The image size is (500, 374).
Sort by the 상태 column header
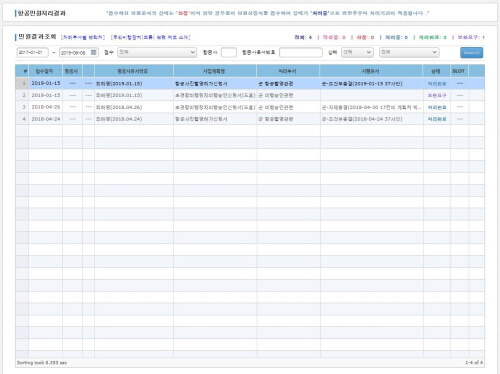[x=436, y=71]
